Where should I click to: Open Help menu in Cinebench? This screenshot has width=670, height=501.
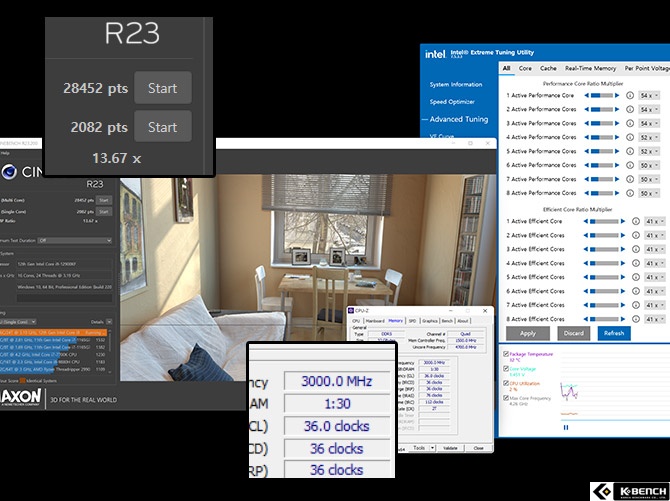coord(5,153)
